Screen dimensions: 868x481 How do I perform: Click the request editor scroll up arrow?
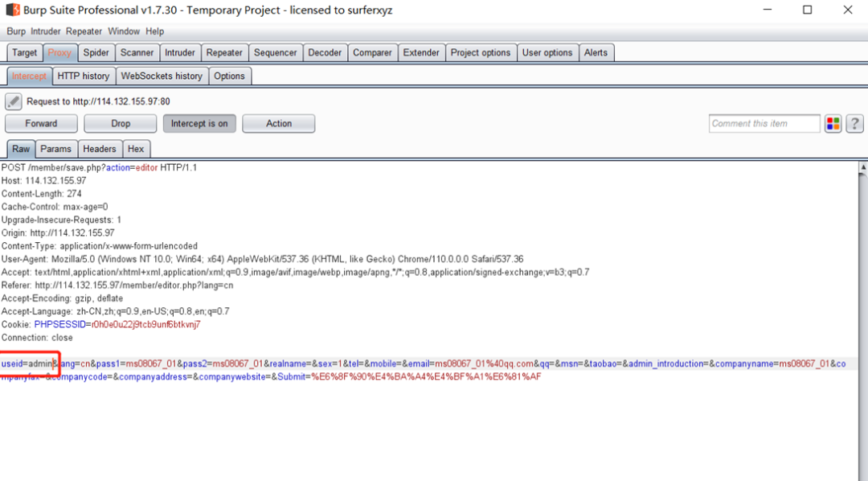[863, 166]
